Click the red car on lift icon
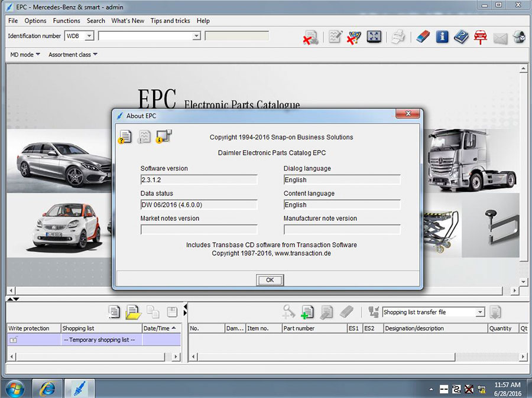532x398 pixels. (481, 37)
